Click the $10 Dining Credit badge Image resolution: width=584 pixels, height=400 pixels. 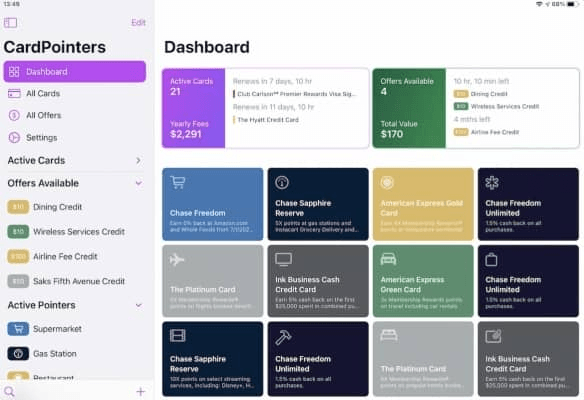[x=18, y=207]
